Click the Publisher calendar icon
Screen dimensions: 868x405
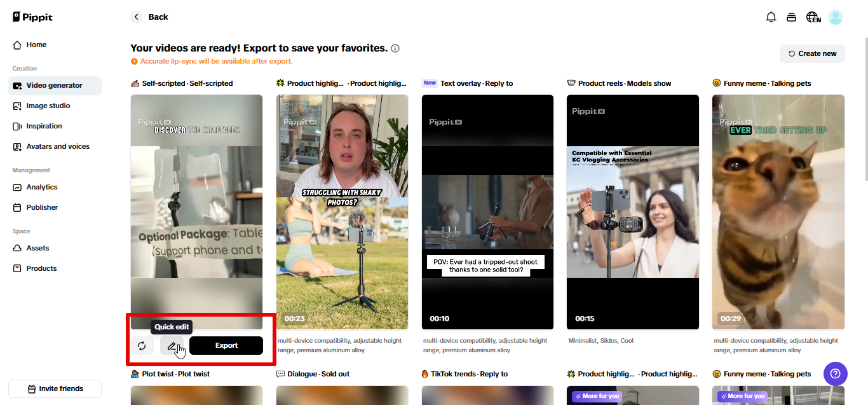[x=17, y=207]
